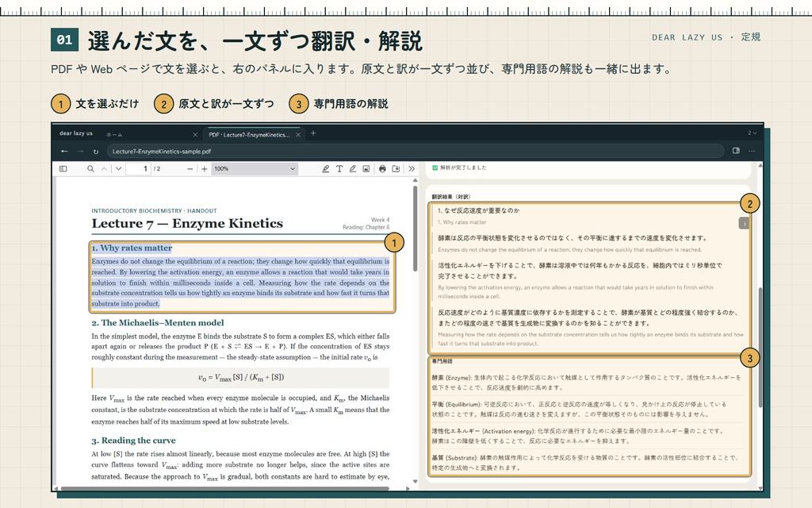Click the PDF horizontal scrollbar
The image size is (812, 508).
[224, 488]
